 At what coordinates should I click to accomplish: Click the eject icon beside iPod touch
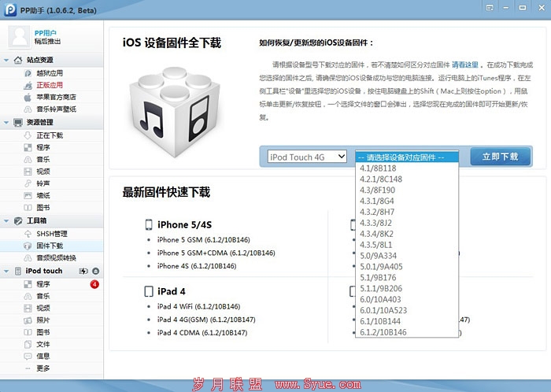point(95,271)
